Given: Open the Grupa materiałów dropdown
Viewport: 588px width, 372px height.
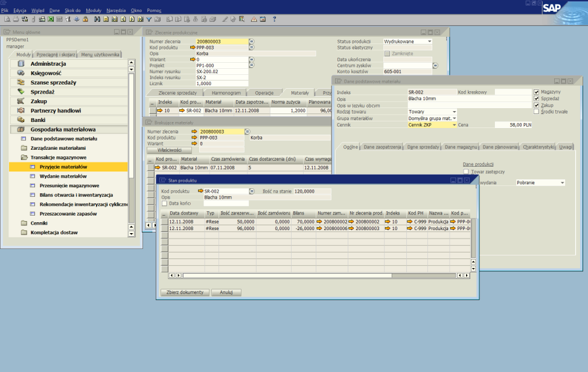Looking at the screenshot, I should pos(454,118).
